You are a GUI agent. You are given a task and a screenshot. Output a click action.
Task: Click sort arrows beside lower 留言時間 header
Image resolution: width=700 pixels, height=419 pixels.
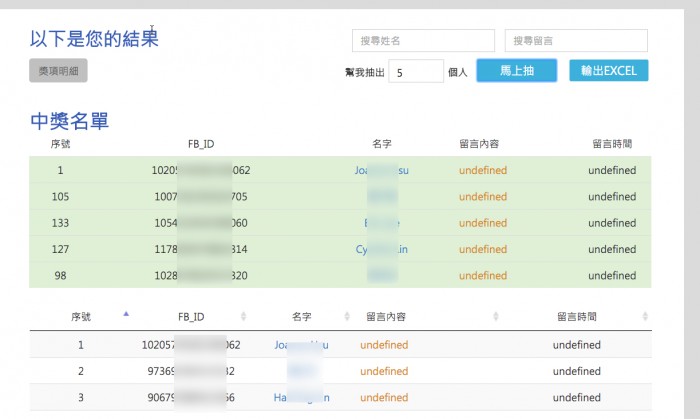point(645,317)
